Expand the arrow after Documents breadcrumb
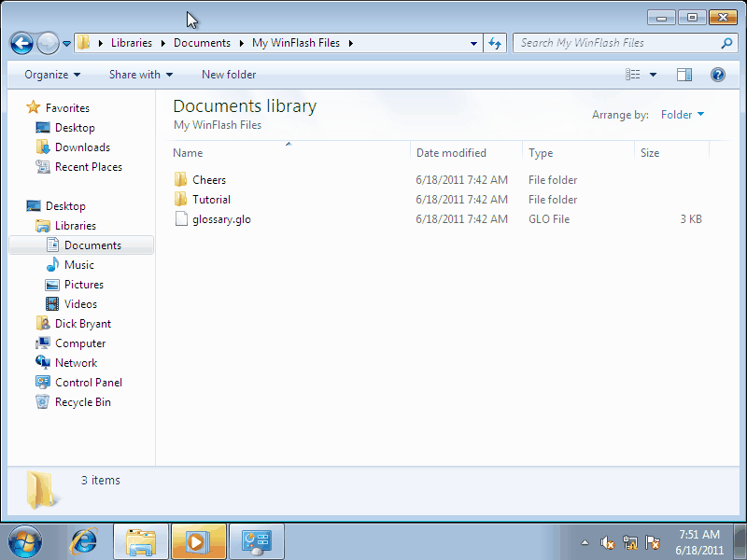 [242, 43]
